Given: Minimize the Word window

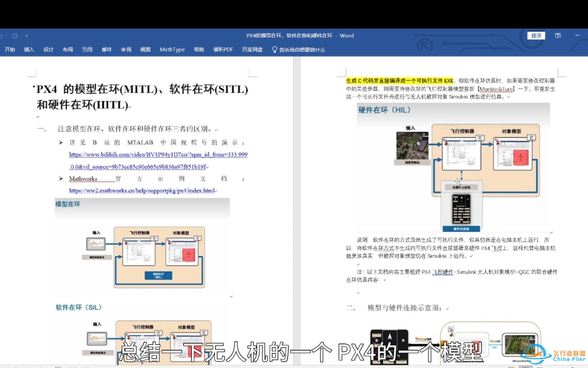Looking at the screenshot, I should 577,35.
